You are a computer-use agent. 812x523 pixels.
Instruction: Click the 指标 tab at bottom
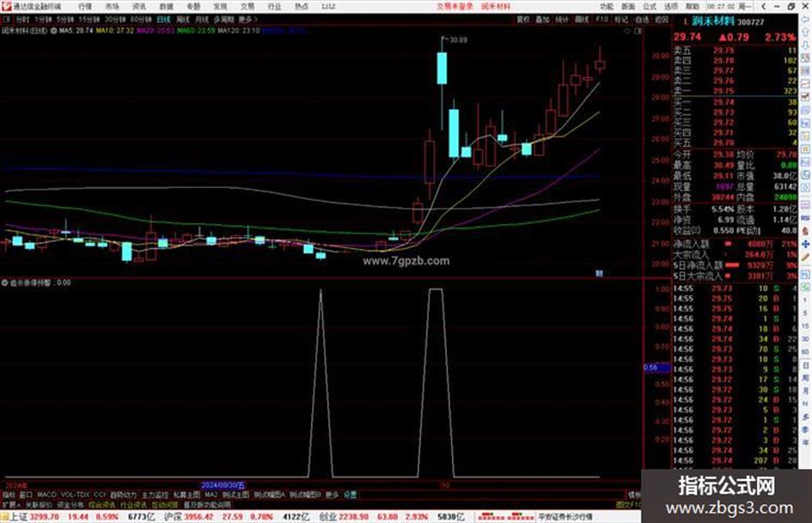tap(9, 495)
